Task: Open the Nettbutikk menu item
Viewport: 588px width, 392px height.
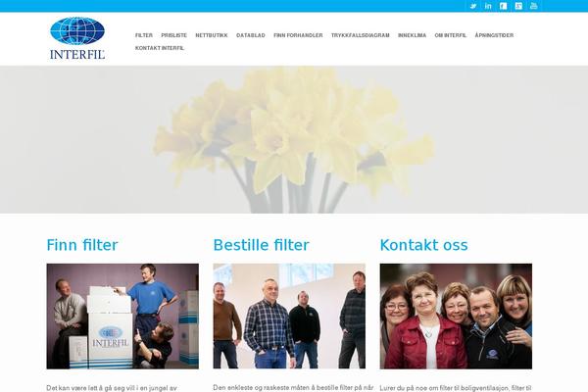Action: [212, 35]
